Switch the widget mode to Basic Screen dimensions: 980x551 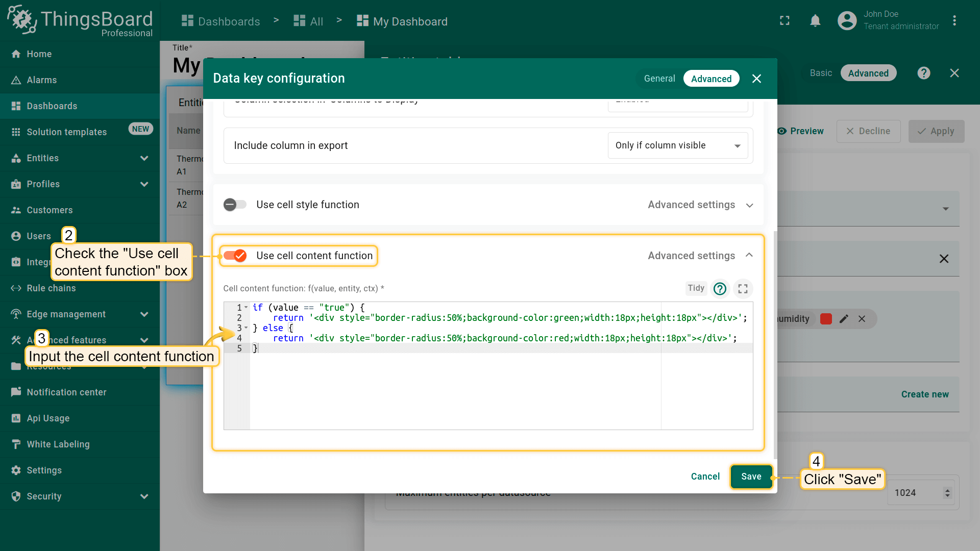[821, 73]
